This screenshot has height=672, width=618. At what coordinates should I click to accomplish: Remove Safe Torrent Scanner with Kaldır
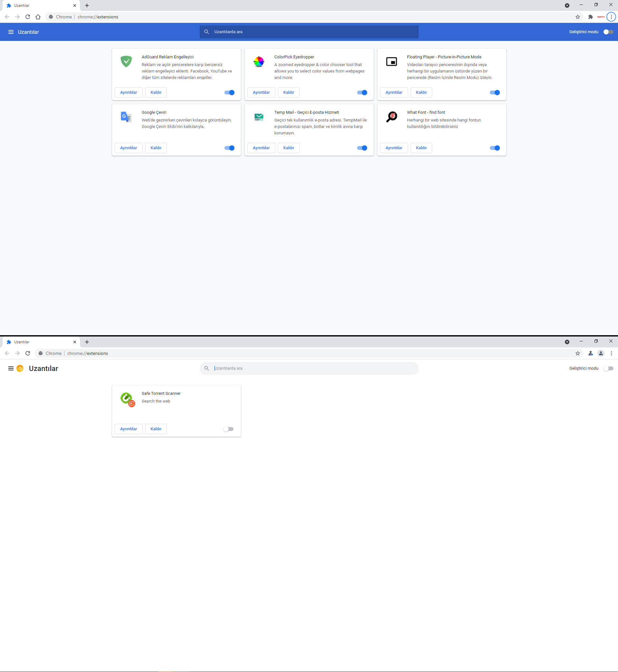click(156, 429)
